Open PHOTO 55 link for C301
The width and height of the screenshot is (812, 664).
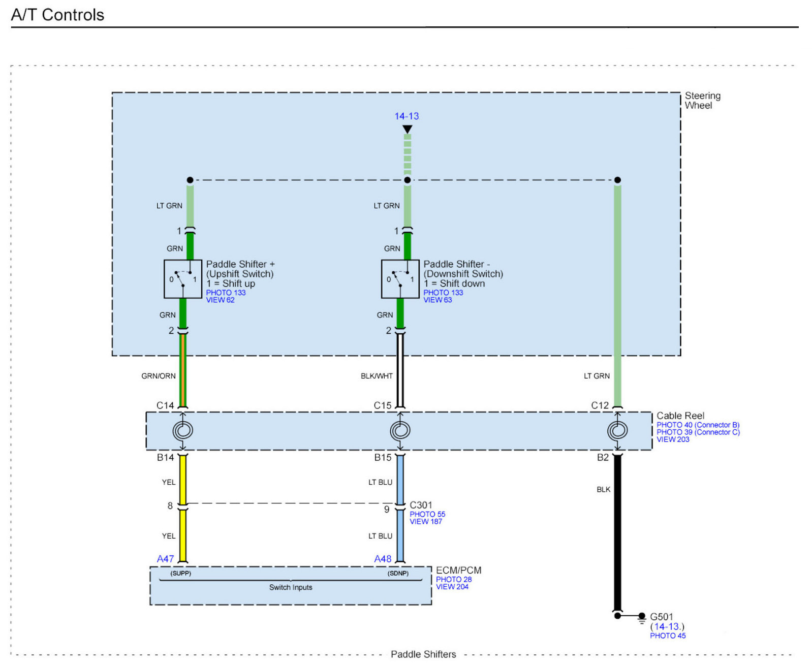tap(427, 514)
